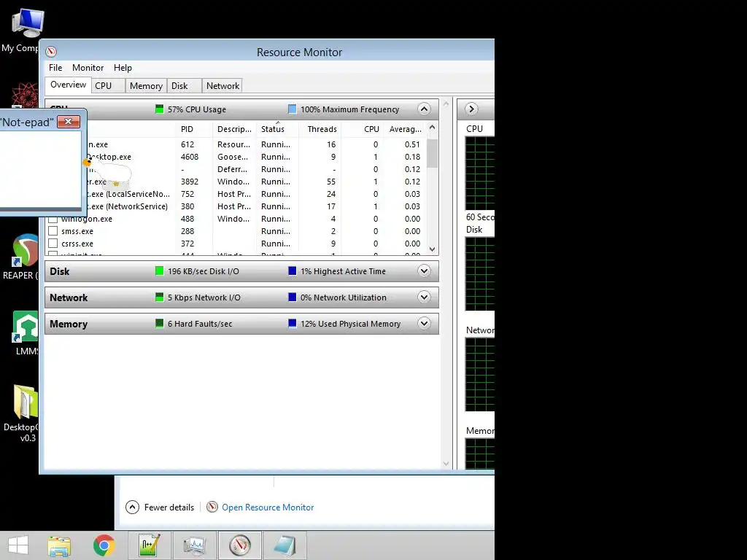Open the notepad taskbar icon
747x560 pixels.
285,545
